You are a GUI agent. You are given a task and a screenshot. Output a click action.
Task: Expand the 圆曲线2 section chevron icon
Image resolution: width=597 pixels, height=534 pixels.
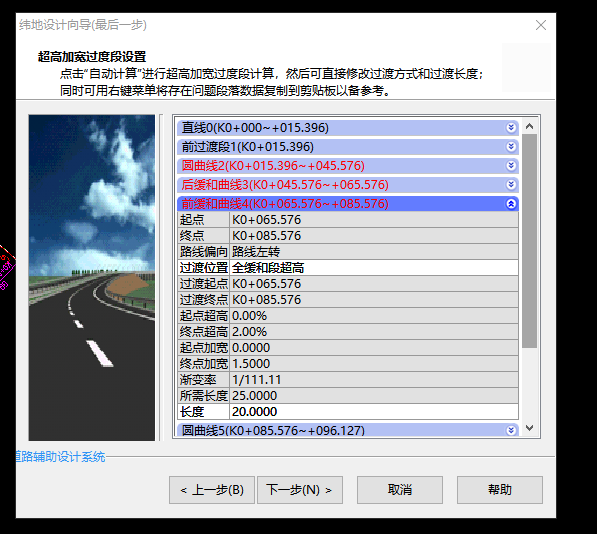511,166
